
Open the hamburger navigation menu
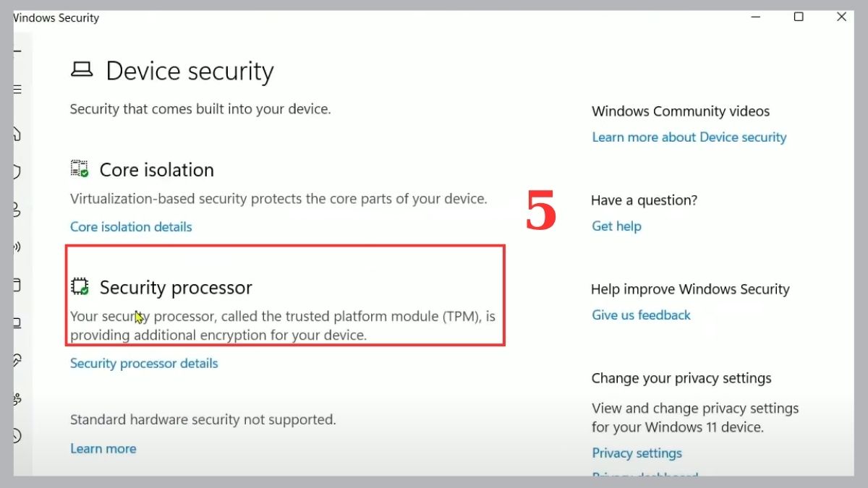coord(17,90)
